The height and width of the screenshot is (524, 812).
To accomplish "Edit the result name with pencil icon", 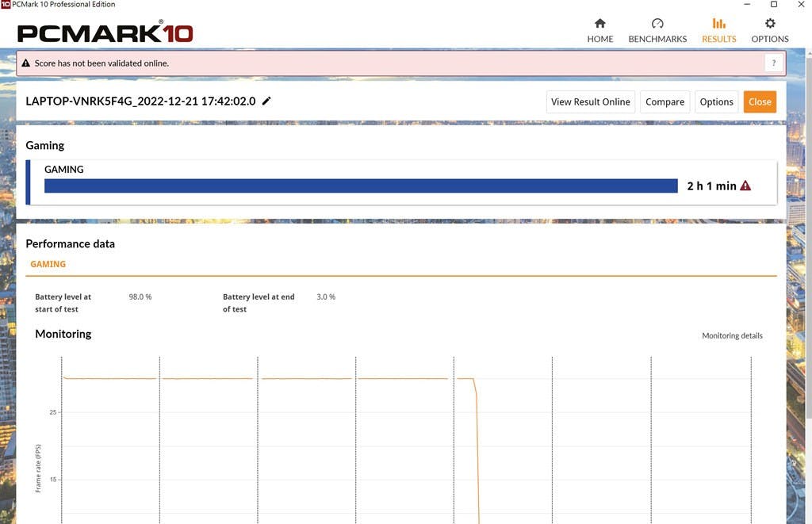I will click(266, 101).
